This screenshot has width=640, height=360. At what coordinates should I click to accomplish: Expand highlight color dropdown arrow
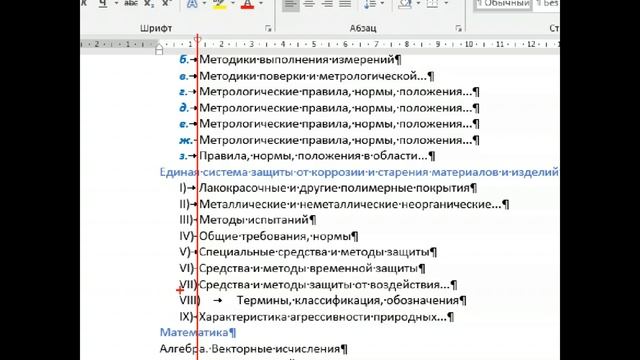pyautogui.click(x=233, y=4)
